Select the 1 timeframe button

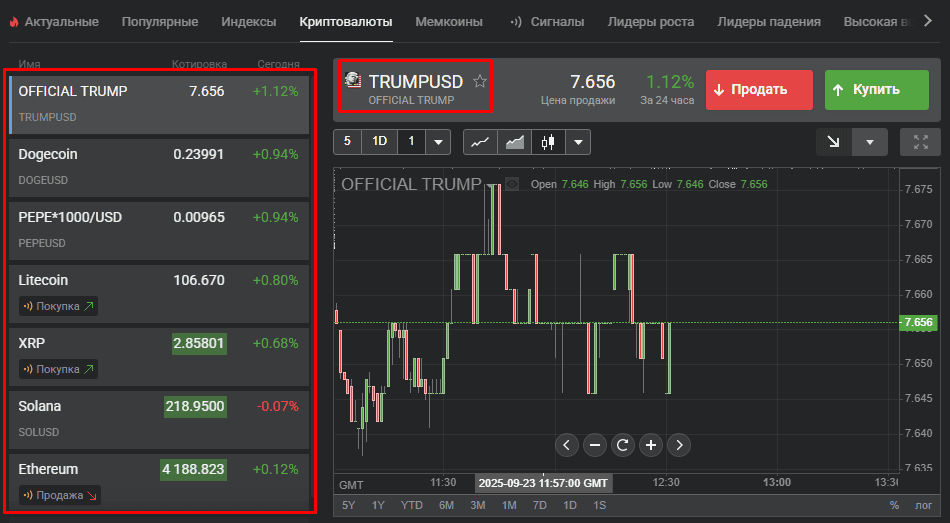point(411,142)
